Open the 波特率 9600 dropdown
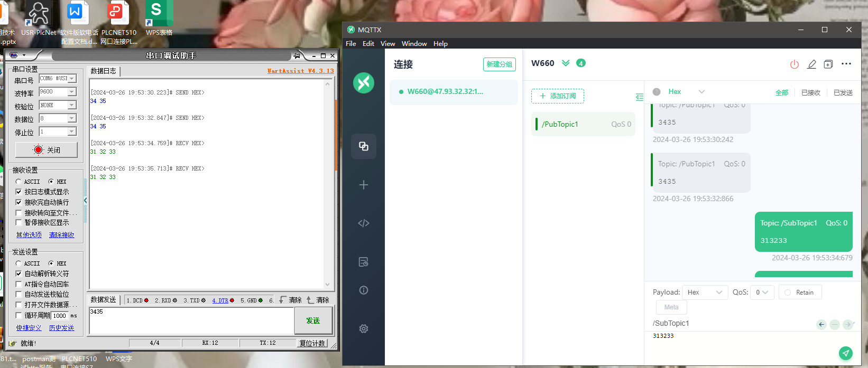 [58, 92]
